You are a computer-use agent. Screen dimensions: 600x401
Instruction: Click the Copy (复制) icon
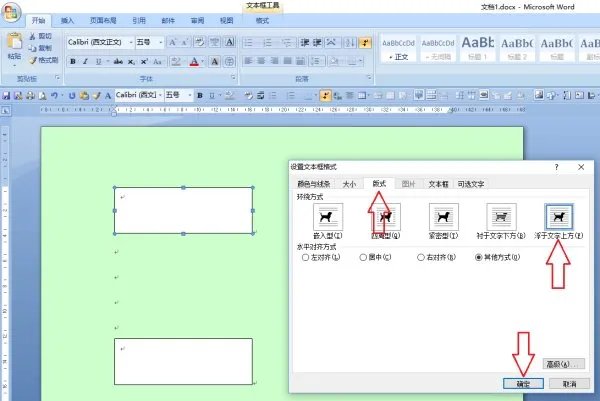click(33, 48)
